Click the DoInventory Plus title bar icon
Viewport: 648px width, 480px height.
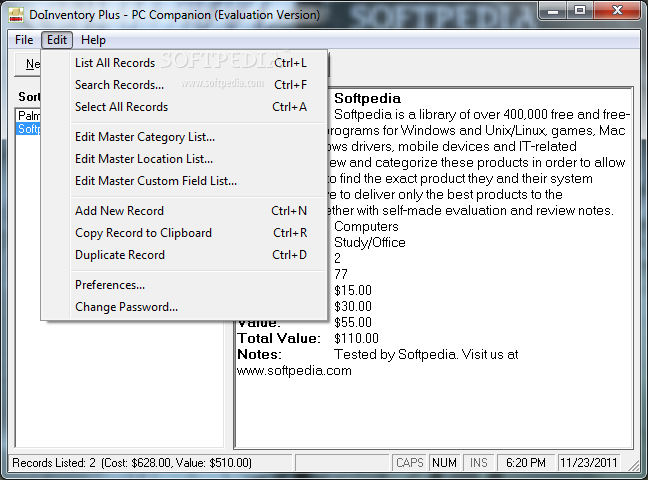(x=16, y=15)
